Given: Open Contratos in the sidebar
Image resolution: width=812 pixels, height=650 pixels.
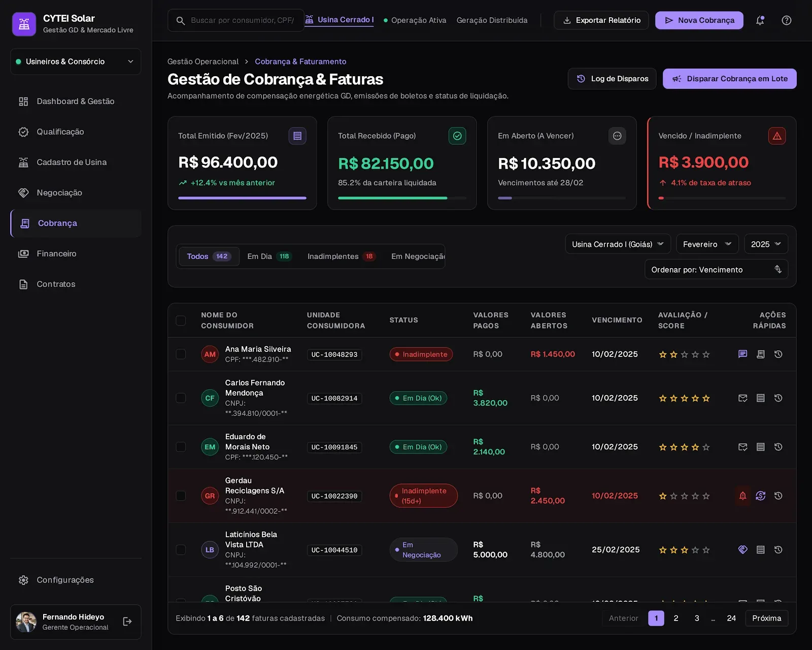Looking at the screenshot, I should [76, 284].
